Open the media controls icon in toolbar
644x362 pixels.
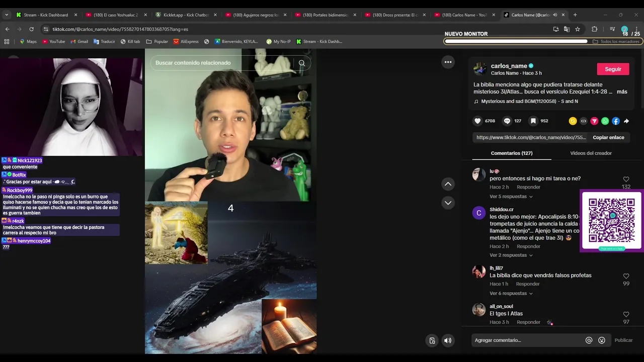click(x=612, y=29)
